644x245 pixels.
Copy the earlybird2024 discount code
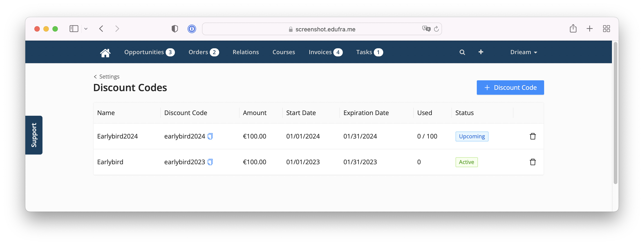pos(210,136)
